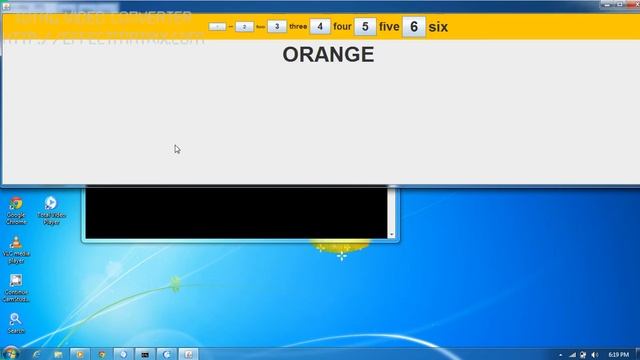Open Total Video Player desktop icon
640x360 pixels.
click(51, 211)
